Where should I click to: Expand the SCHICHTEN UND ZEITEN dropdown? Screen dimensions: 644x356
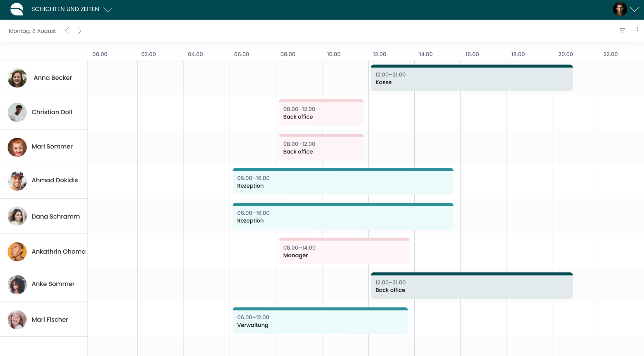tap(108, 10)
